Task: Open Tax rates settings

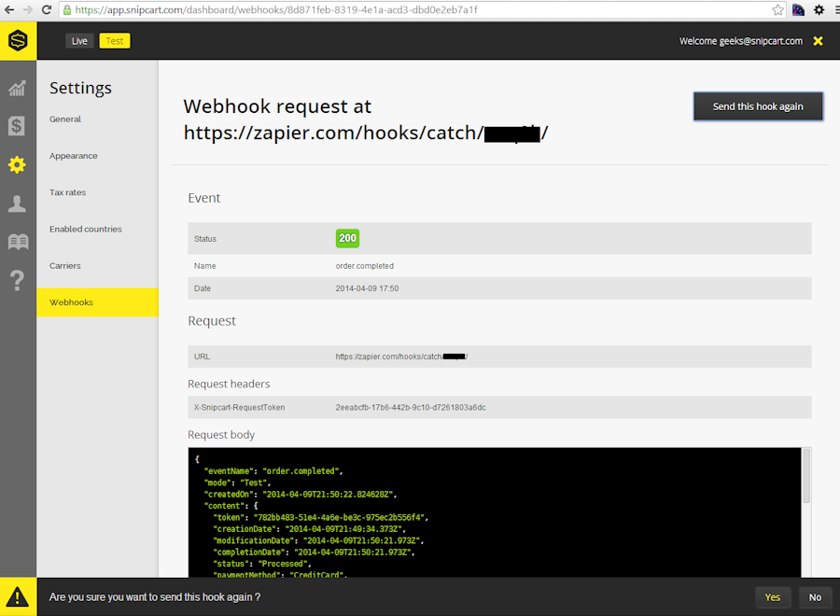Action: (67, 192)
